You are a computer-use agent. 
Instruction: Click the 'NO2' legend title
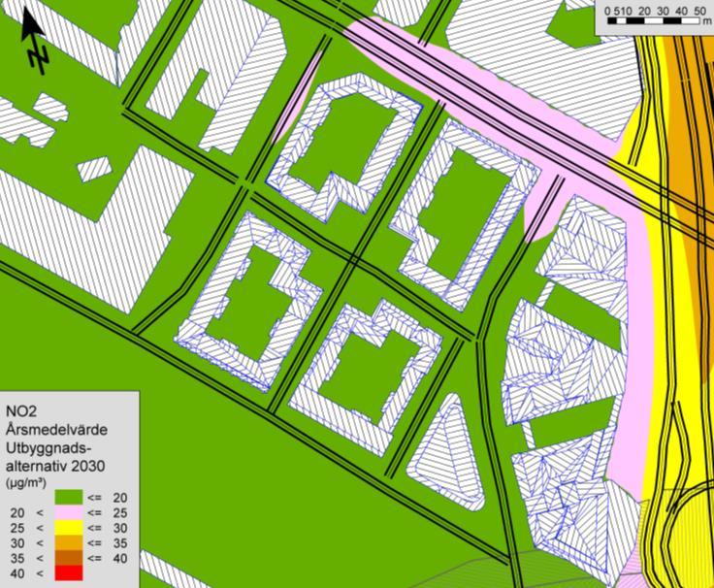21,410
